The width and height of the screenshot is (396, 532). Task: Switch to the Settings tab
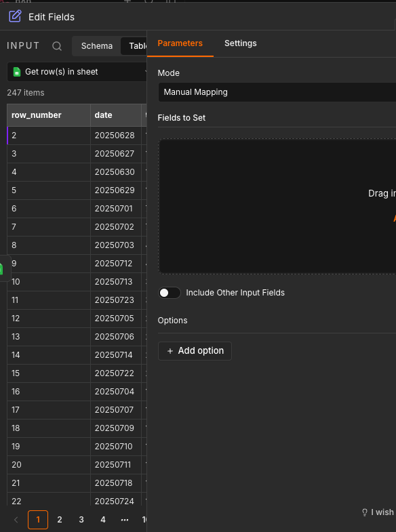pyautogui.click(x=240, y=43)
